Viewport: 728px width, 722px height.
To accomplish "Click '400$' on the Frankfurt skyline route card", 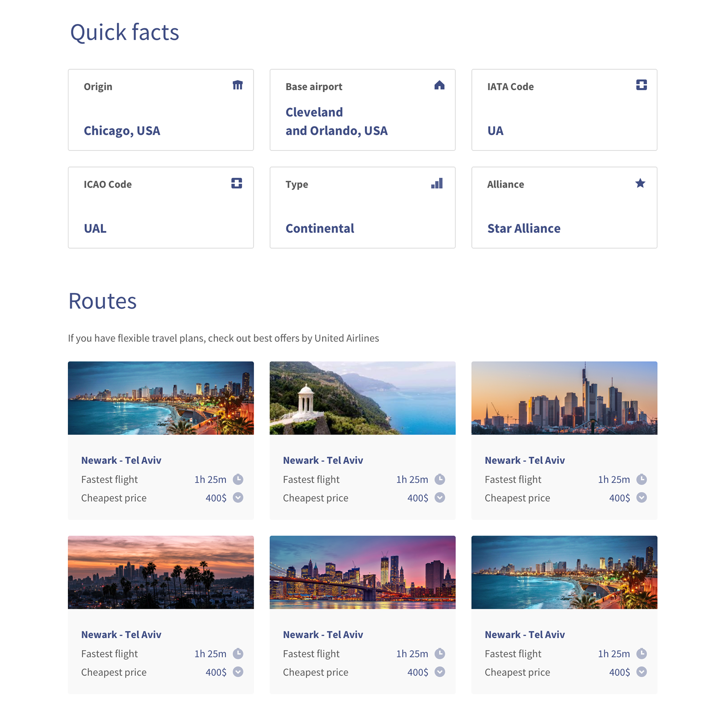I will click(x=620, y=498).
